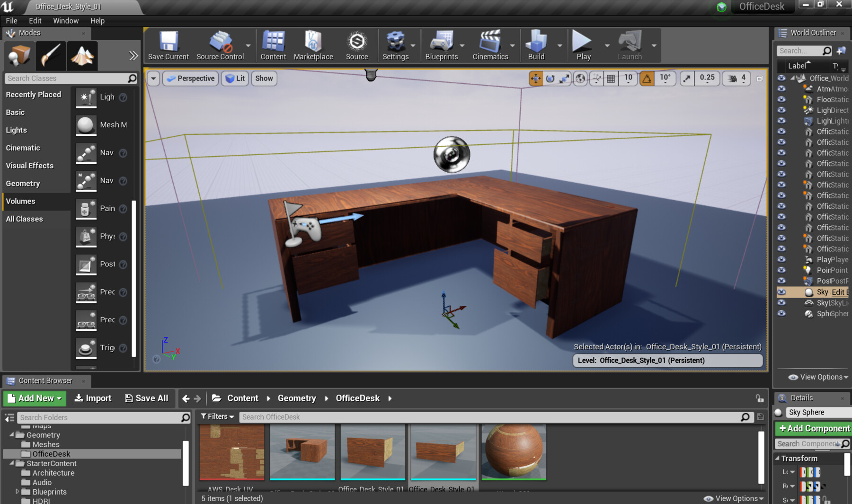Click the Build toolbar icon
The width and height of the screenshot is (852, 504).
click(x=535, y=45)
